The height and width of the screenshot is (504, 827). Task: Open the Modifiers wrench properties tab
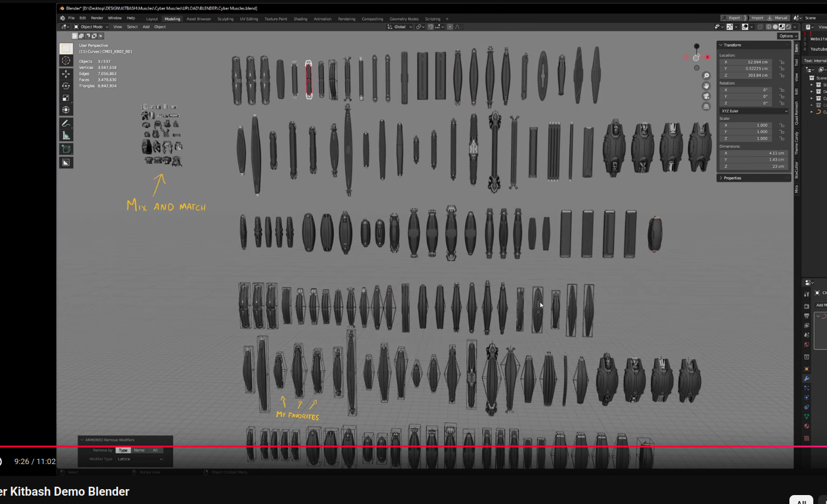807,378
